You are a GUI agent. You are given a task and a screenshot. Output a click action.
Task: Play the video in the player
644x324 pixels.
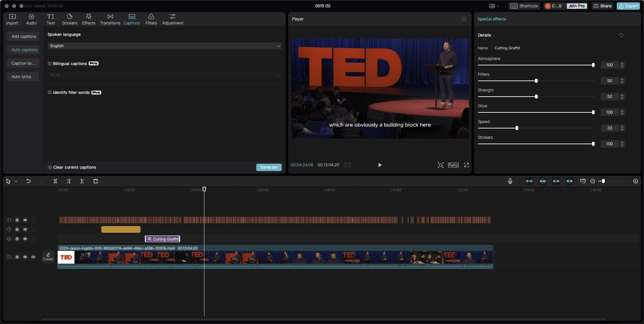pos(380,165)
